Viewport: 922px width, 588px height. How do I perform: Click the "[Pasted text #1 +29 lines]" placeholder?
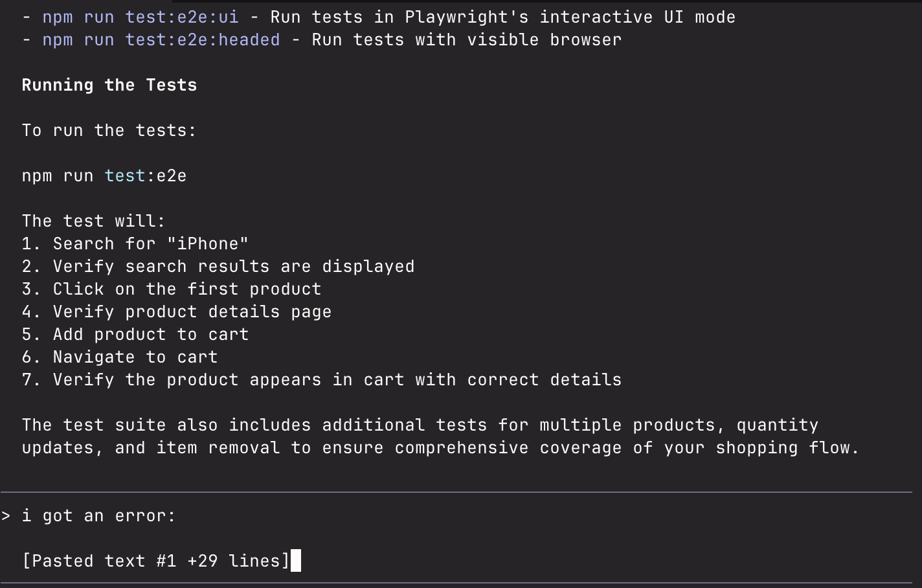pyautogui.click(x=155, y=561)
